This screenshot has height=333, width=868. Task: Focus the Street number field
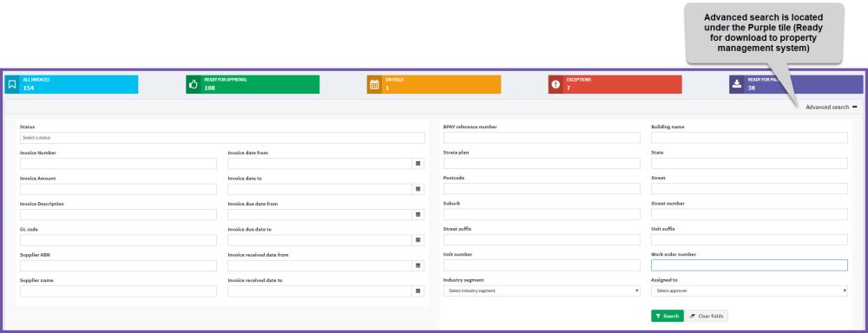[x=750, y=214]
